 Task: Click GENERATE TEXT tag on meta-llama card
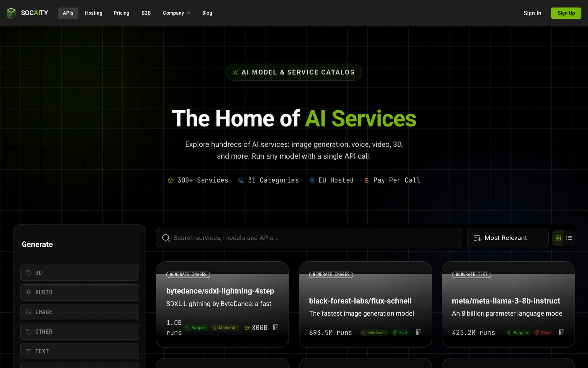coord(471,275)
